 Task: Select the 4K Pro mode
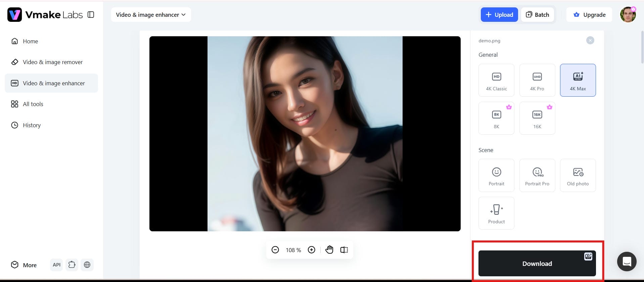click(x=537, y=80)
